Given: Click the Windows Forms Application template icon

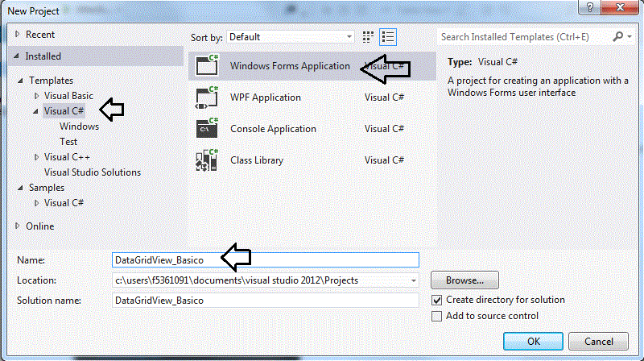Looking at the screenshot, I should 207,65.
